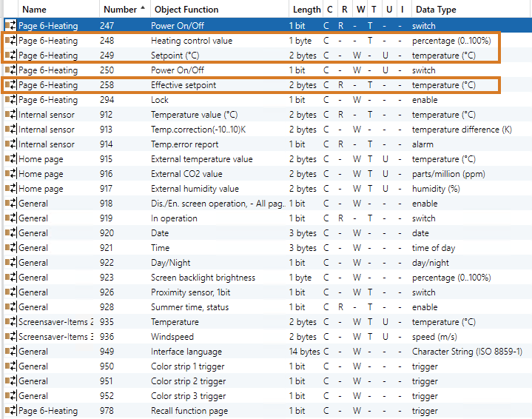Sort by the Number column header
Viewport: 532px width, 419px height.
point(118,10)
